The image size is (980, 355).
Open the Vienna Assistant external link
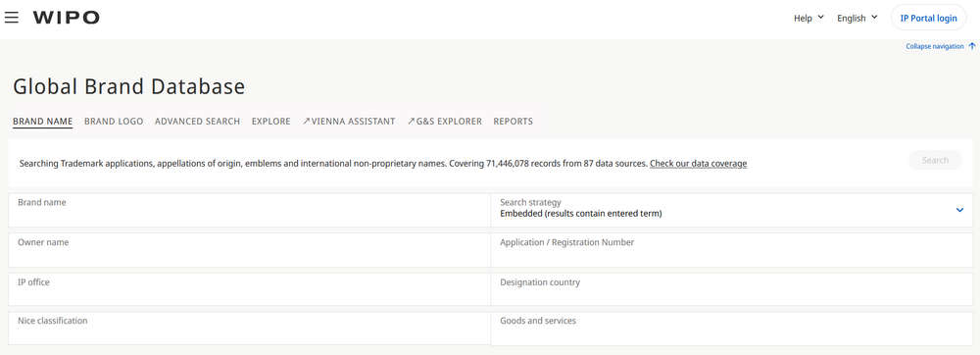[349, 122]
